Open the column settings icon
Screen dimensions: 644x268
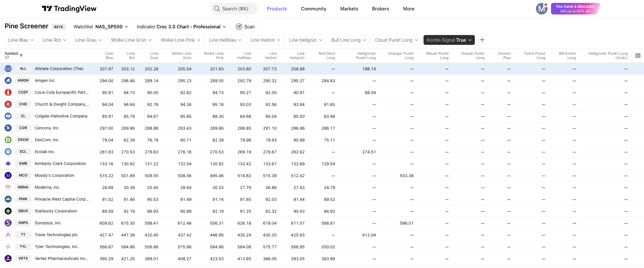coord(638,56)
